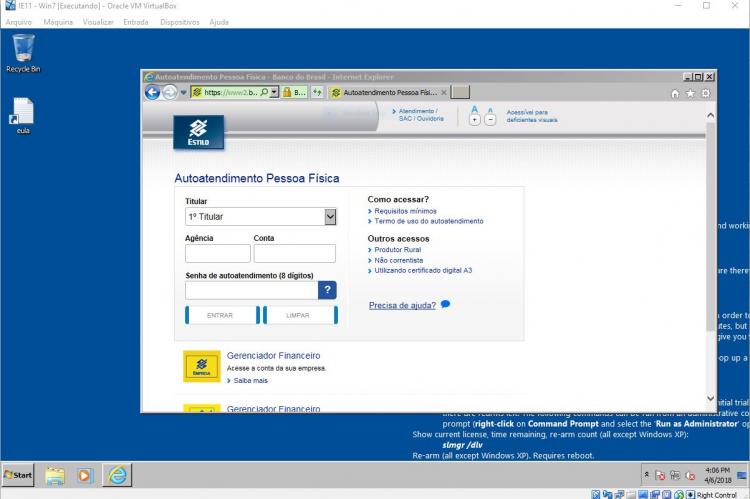Click the Banco do Brasil Estilo logo

(x=199, y=133)
